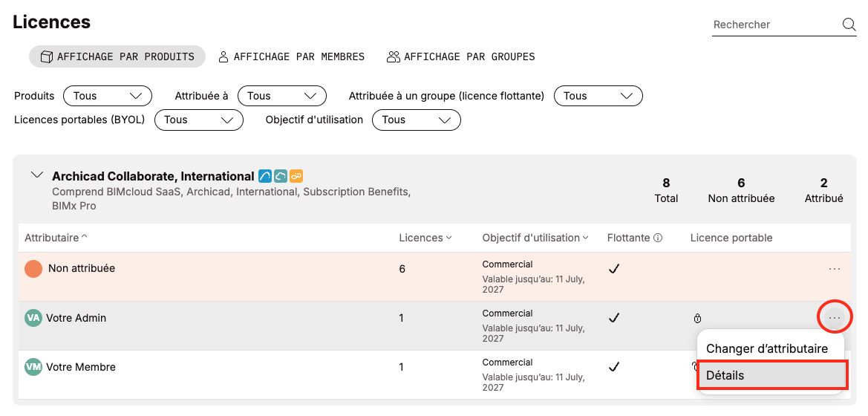Click the orange Non attribuée avatar
This screenshot has height=416, width=868.
click(33, 269)
